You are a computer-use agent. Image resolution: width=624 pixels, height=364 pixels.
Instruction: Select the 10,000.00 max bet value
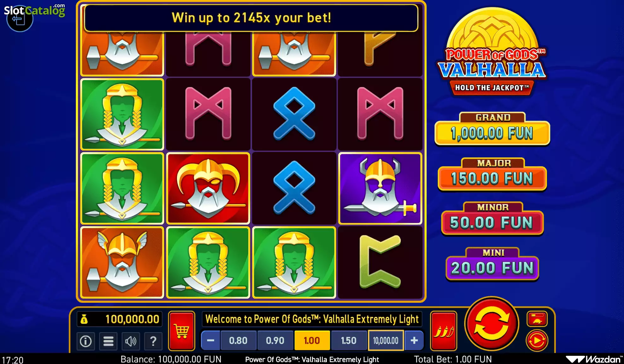[x=386, y=340]
